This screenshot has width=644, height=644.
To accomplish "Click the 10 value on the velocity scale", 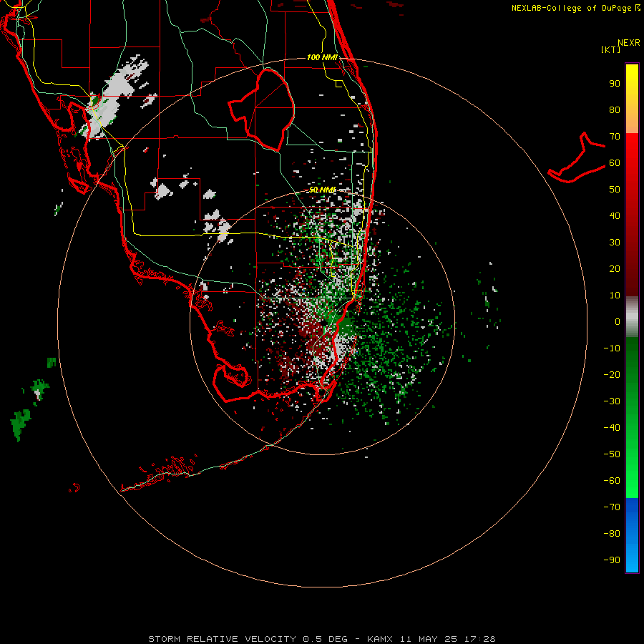I will pos(615,296).
